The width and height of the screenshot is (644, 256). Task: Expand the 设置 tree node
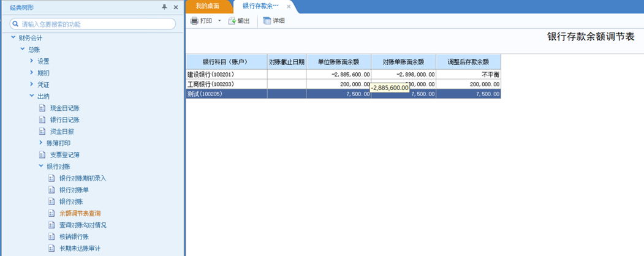[x=32, y=61]
